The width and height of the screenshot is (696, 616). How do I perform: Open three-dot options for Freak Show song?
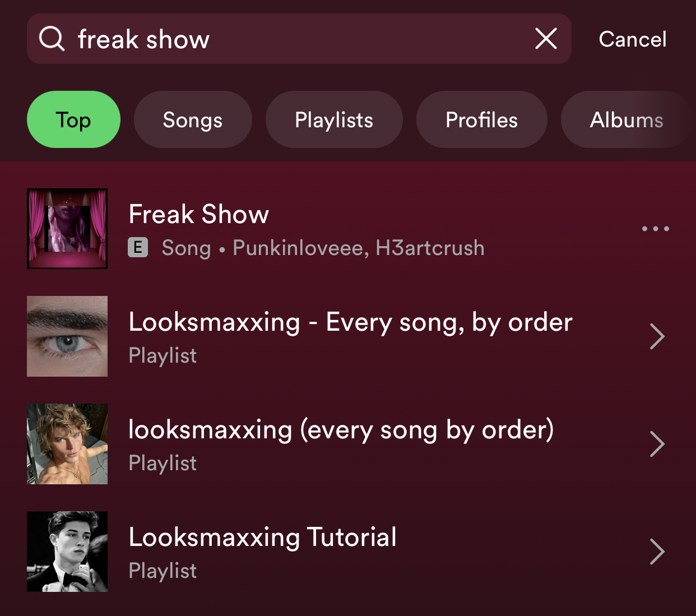coord(656,229)
